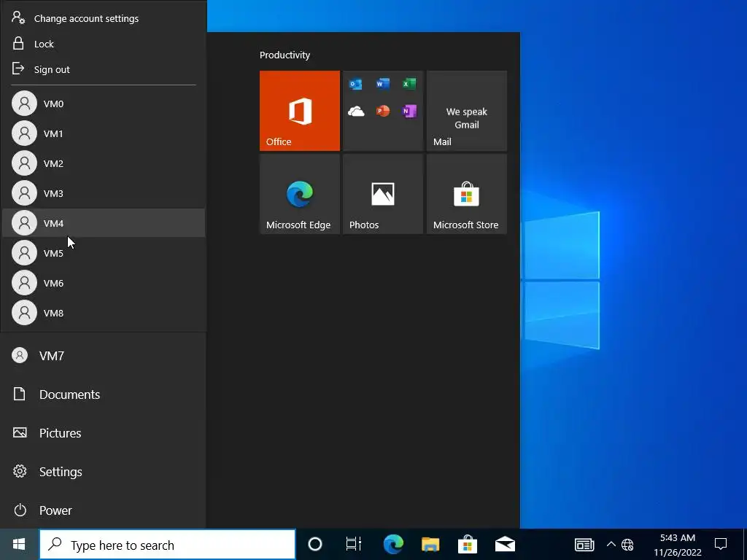The width and height of the screenshot is (747, 560).
Task: Switch to user VM2
Action: tap(104, 163)
